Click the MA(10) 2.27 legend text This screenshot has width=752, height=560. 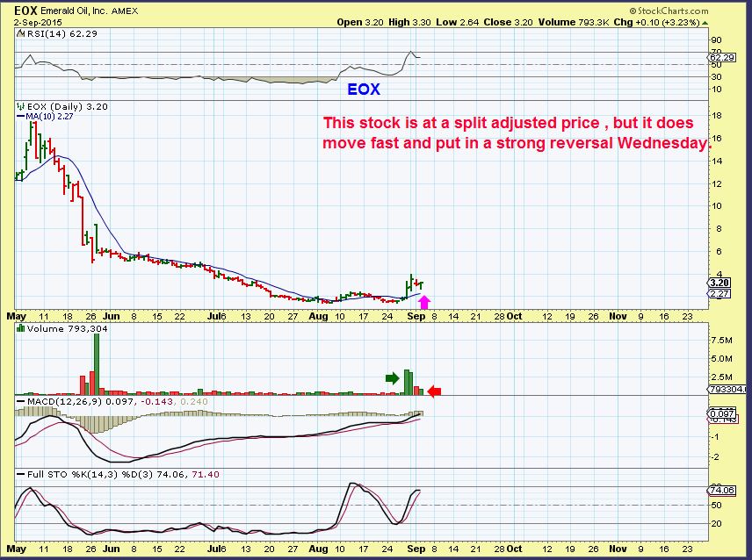(x=49, y=116)
